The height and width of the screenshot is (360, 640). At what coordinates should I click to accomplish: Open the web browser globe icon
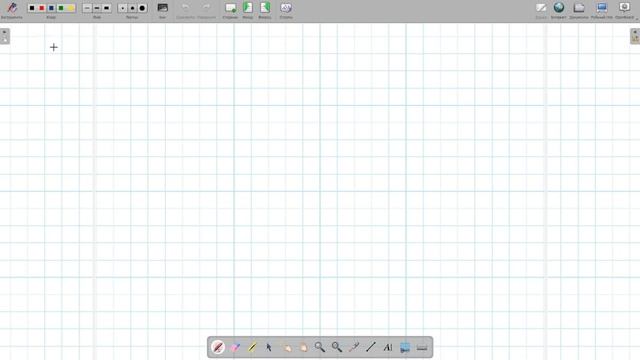[x=559, y=7]
